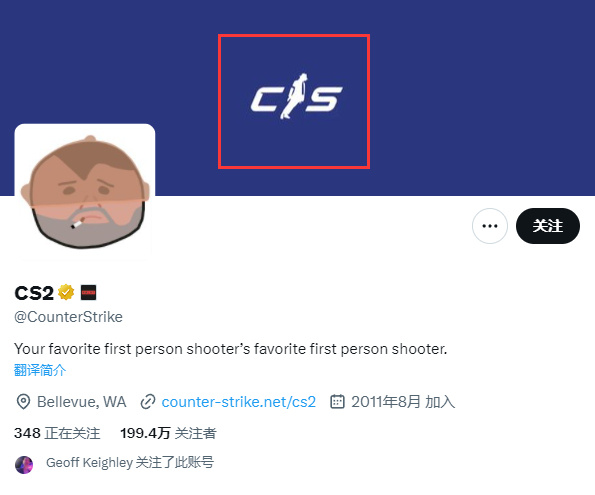Click Geoff Keighley's small avatar
The height and width of the screenshot is (495, 595).
click(24, 465)
